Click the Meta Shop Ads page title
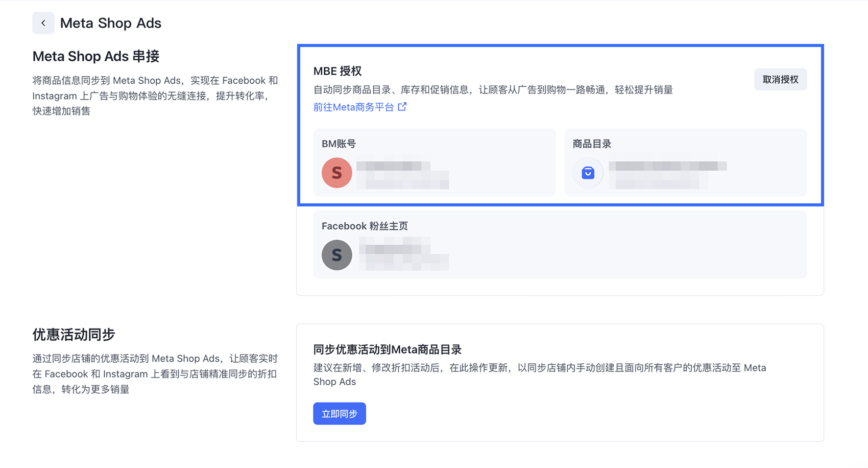This screenshot has height=468, width=868. coord(111,23)
